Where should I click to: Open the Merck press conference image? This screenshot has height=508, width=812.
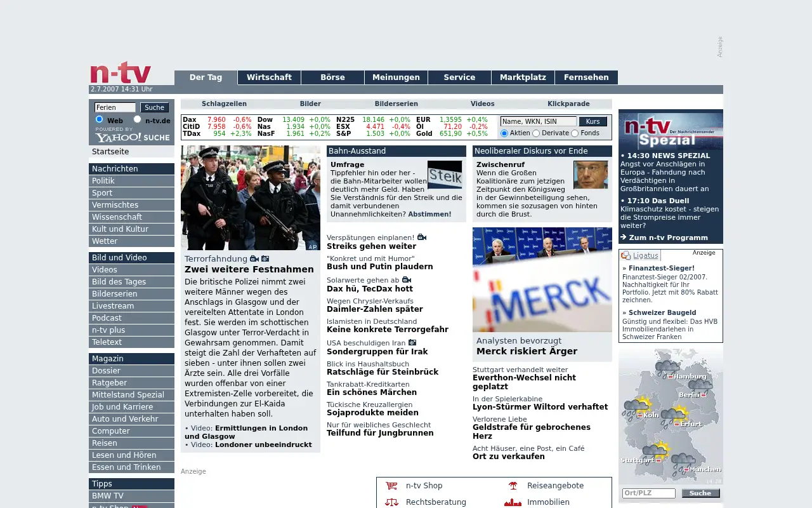pos(542,279)
